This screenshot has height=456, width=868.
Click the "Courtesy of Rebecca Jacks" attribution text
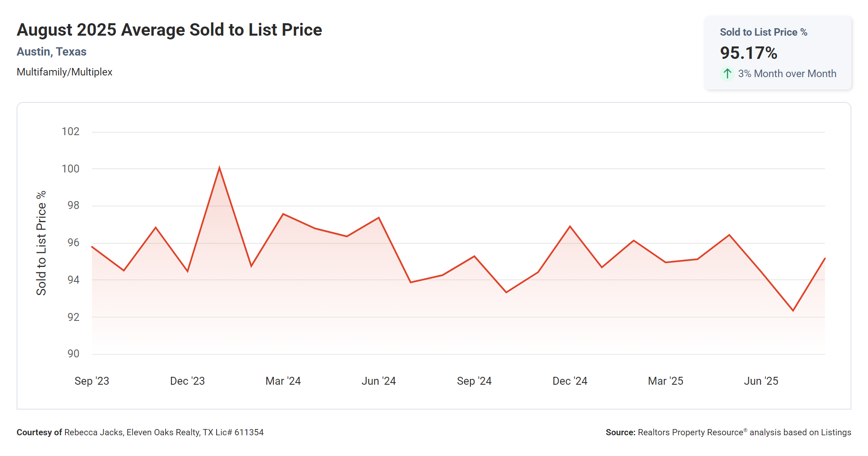coord(140,432)
